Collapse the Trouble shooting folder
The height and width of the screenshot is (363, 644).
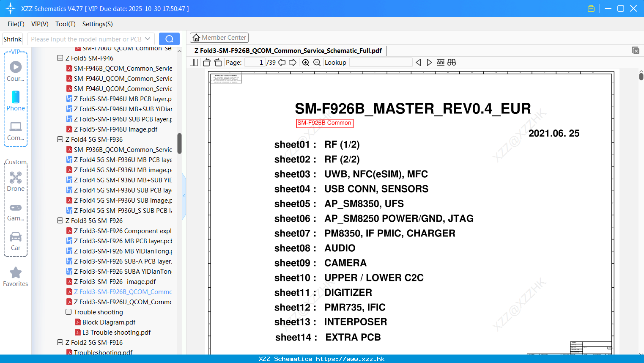(x=69, y=312)
